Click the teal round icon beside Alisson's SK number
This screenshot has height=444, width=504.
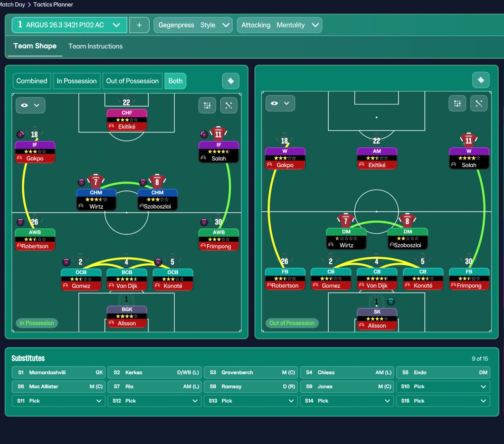pos(391,302)
